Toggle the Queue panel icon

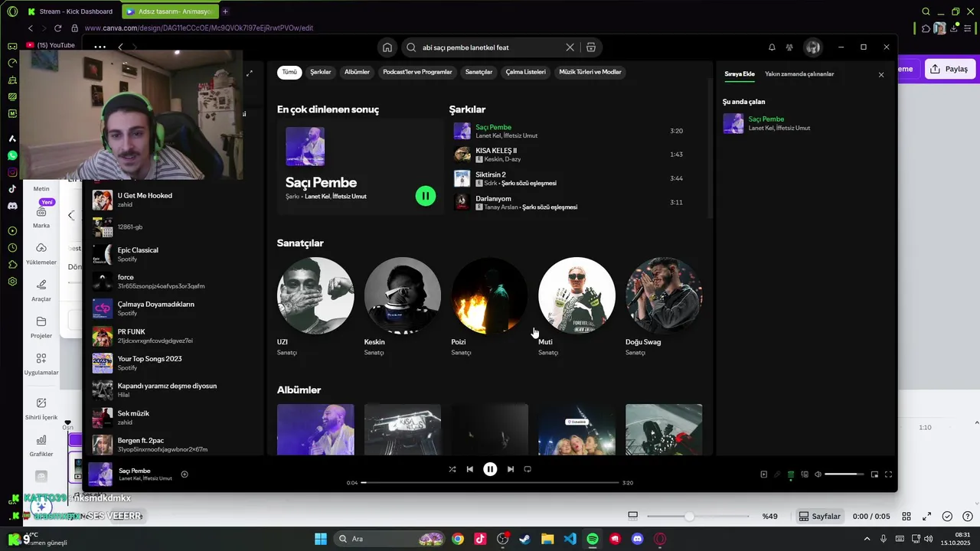(x=791, y=474)
